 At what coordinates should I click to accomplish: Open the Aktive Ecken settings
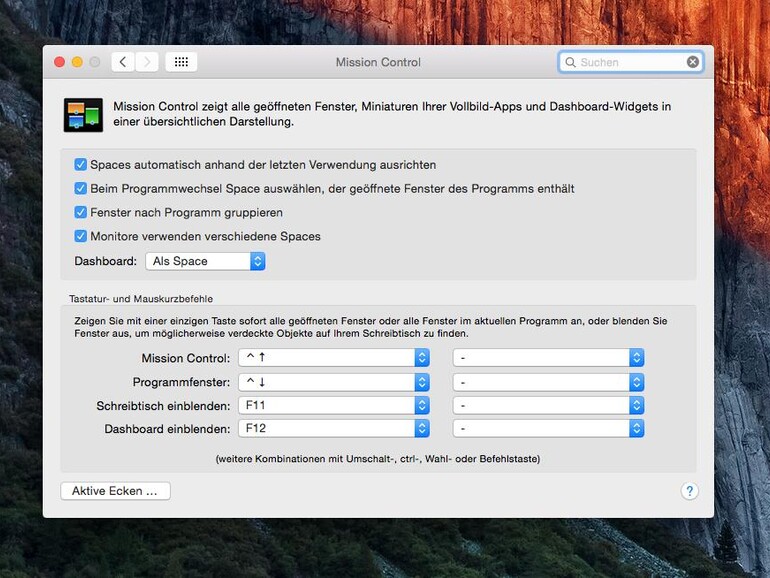115,491
